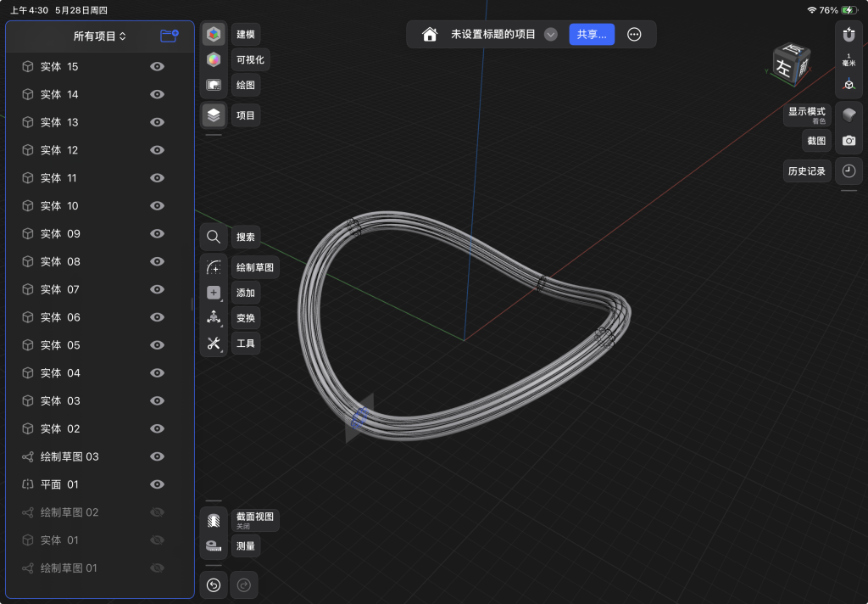Click the 共享 share button
The width and height of the screenshot is (868, 604).
pyautogui.click(x=592, y=34)
